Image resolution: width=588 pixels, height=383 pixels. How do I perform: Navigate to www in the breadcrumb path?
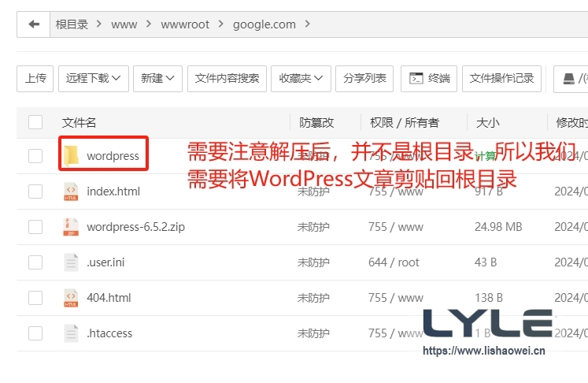[x=124, y=24]
